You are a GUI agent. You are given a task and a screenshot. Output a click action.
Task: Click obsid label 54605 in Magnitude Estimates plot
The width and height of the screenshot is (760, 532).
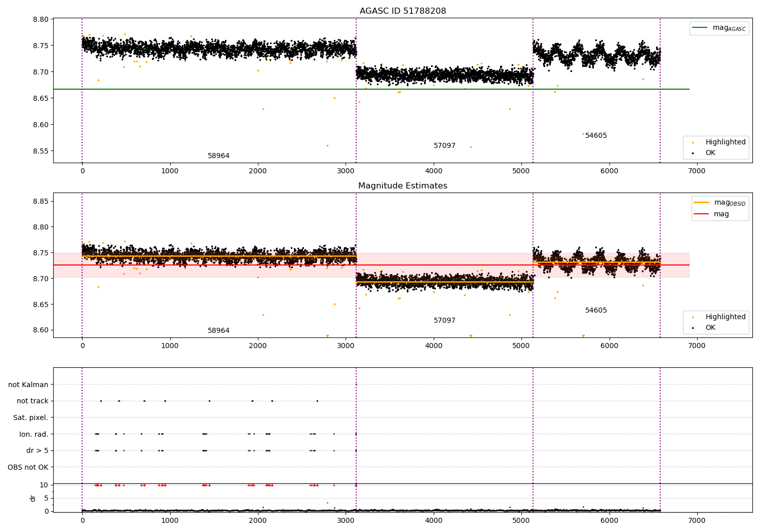(596, 311)
